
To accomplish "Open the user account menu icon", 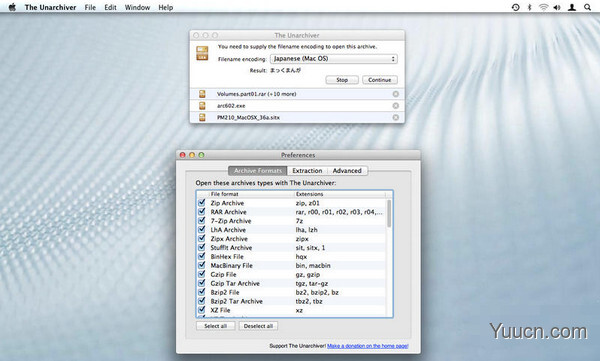I will click(x=572, y=7).
